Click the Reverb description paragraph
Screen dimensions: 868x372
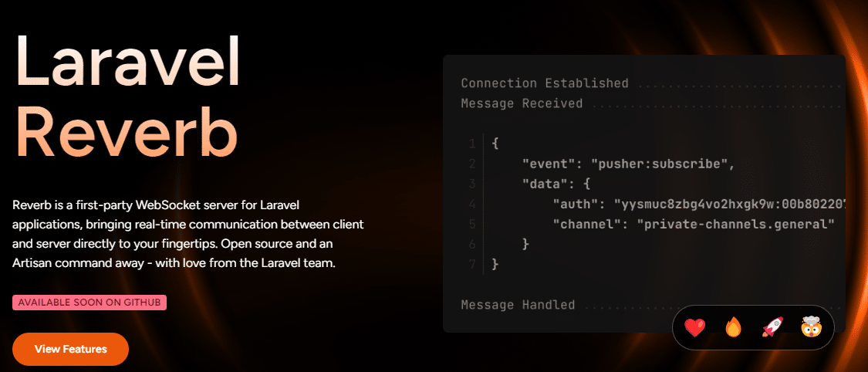tap(188, 235)
